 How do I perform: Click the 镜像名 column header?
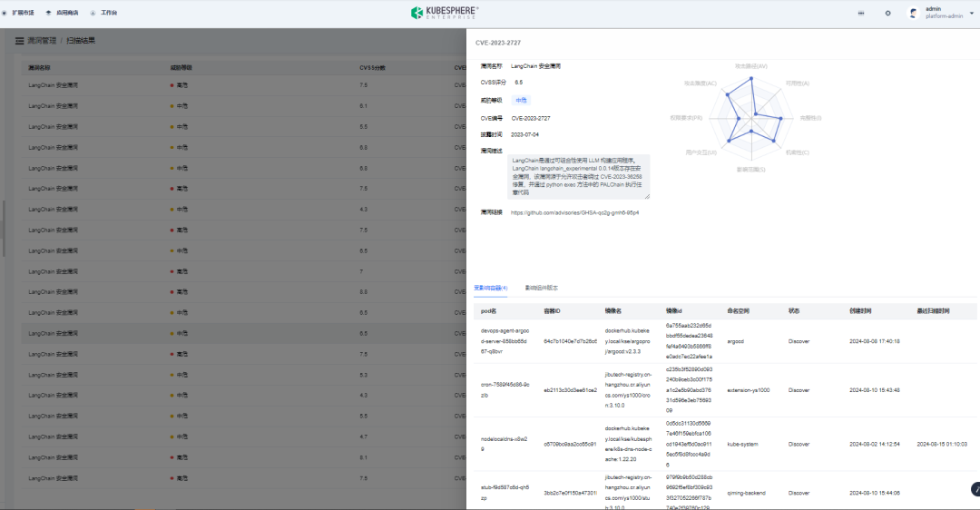point(613,311)
